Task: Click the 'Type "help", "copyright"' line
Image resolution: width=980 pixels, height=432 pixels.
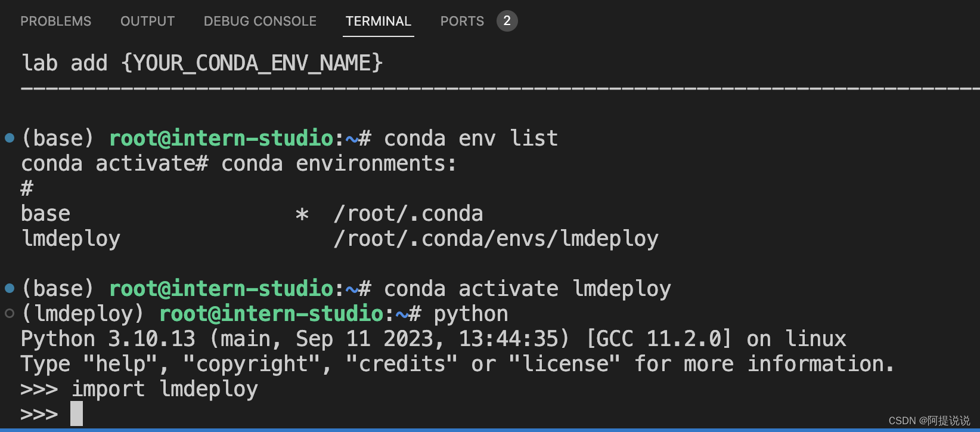Action: pyautogui.click(x=458, y=364)
